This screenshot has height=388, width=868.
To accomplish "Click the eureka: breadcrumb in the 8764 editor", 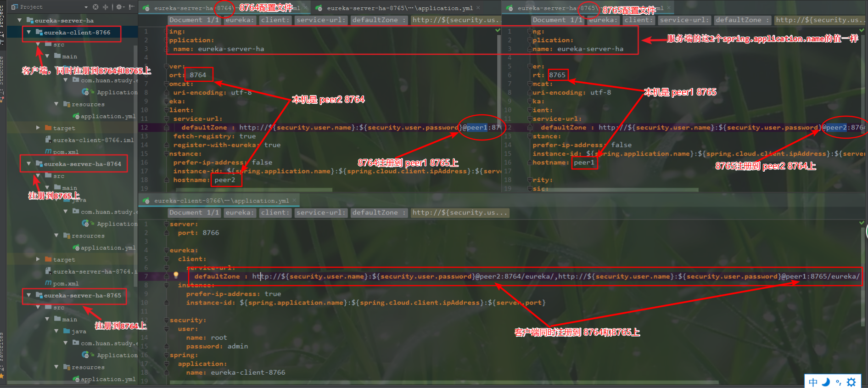I will coord(239,20).
